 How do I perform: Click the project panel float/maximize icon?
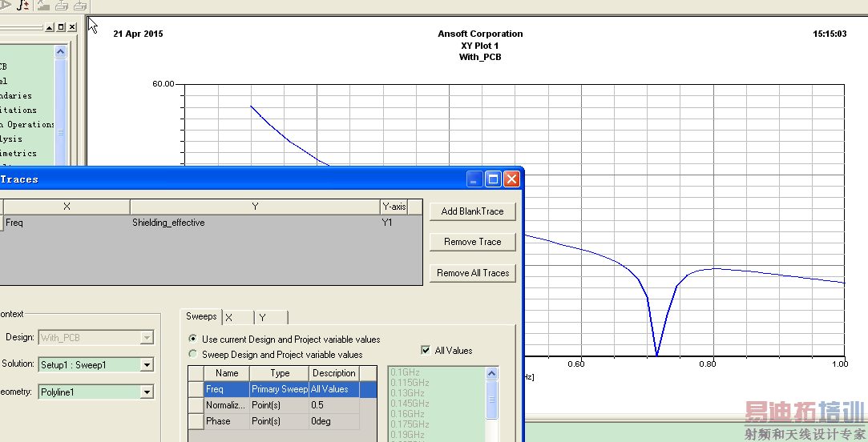tap(61, 27)
